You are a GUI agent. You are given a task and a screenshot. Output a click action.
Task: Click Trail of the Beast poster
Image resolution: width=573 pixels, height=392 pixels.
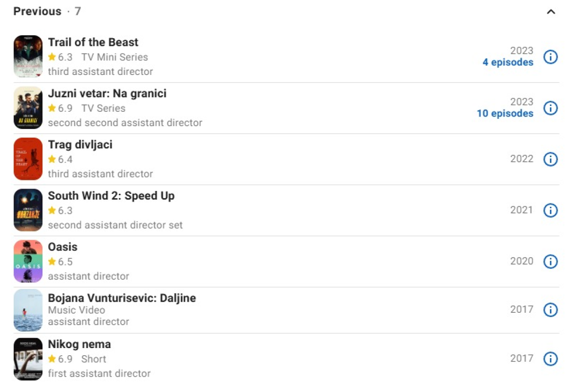[x=28, y=56]
